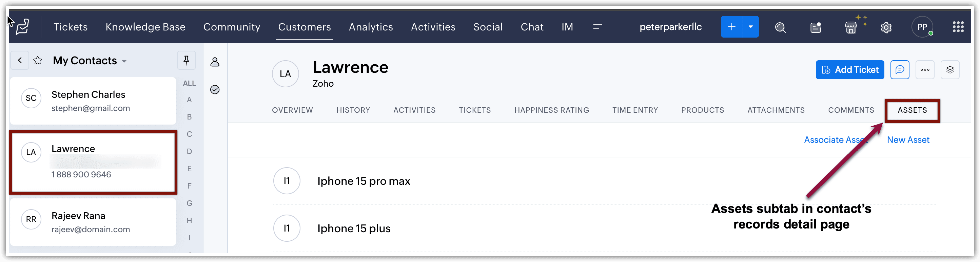Click the New Asset link

coord(908,140)
